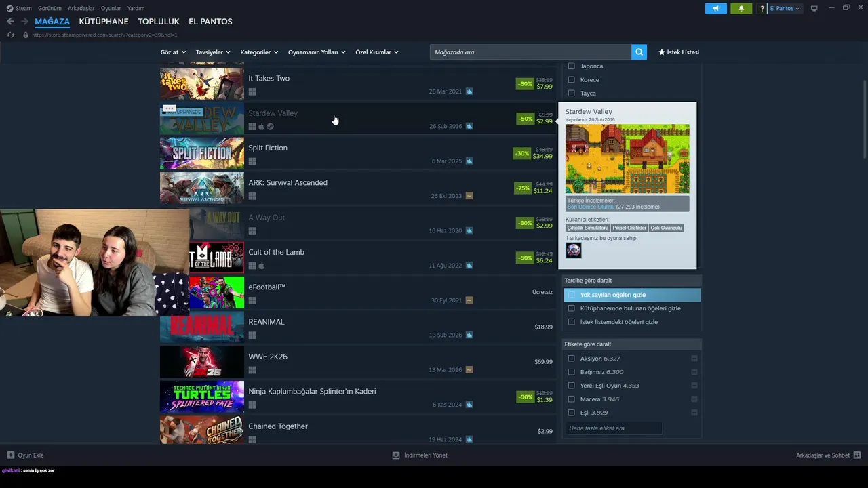Viewport: 868px width, 488px height.
Task: Open the friends chat icon at bottom right
Action: pos(857,455)
